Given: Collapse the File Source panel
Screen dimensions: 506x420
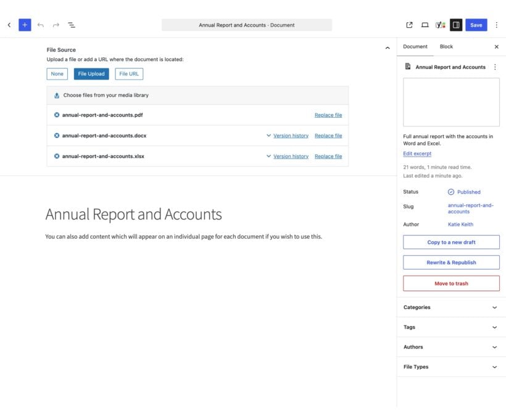Looking at the screenshot, I should click(388, 48).
